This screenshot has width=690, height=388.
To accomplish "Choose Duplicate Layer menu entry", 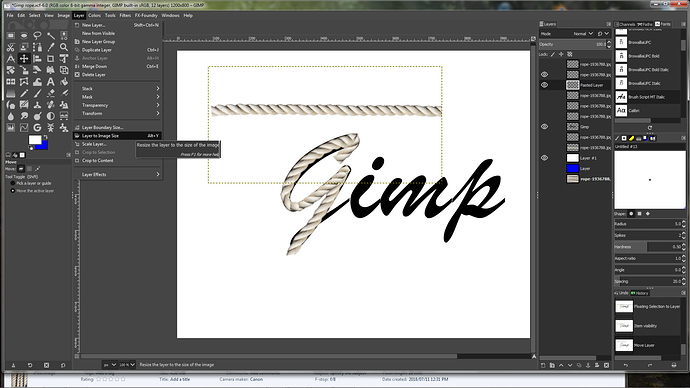I will pyautogui.click(x=117, y=50).
